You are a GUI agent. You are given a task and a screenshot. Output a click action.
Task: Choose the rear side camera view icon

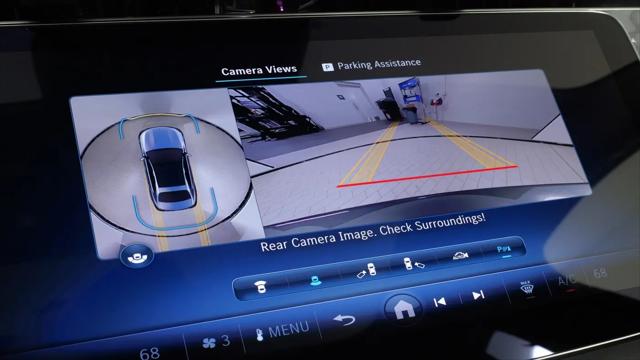[x=367, y=271]
